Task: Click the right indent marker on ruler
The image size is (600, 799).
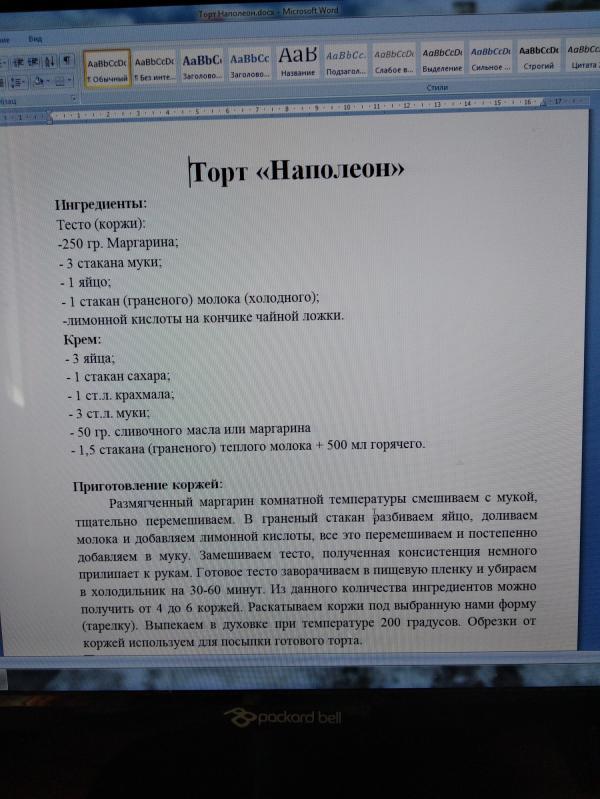Action: (543, 103)
